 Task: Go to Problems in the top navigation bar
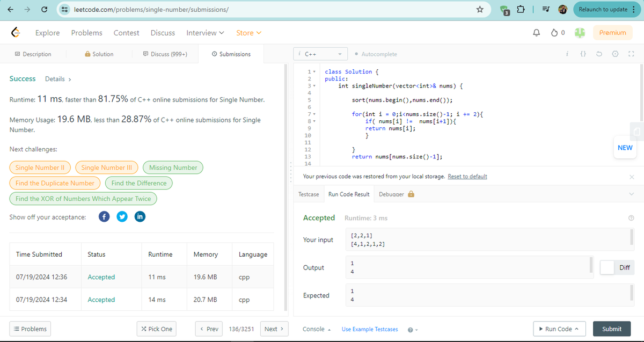point(86,33)
